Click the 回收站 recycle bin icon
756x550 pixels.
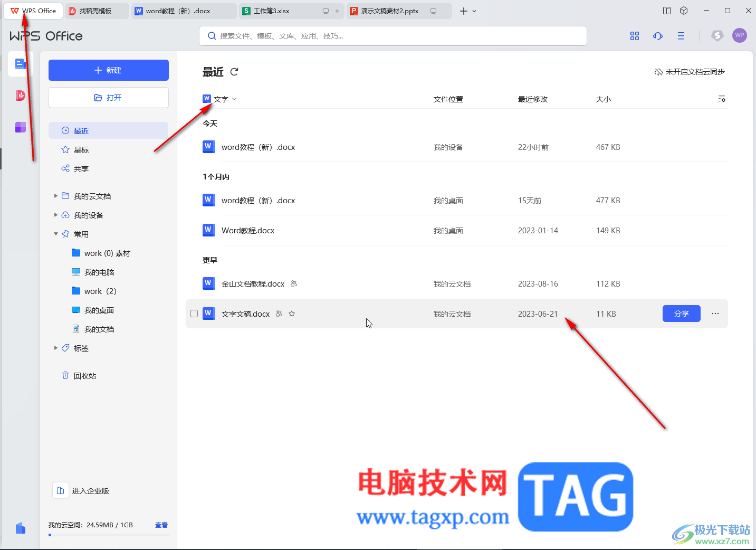tap(65, 375)
